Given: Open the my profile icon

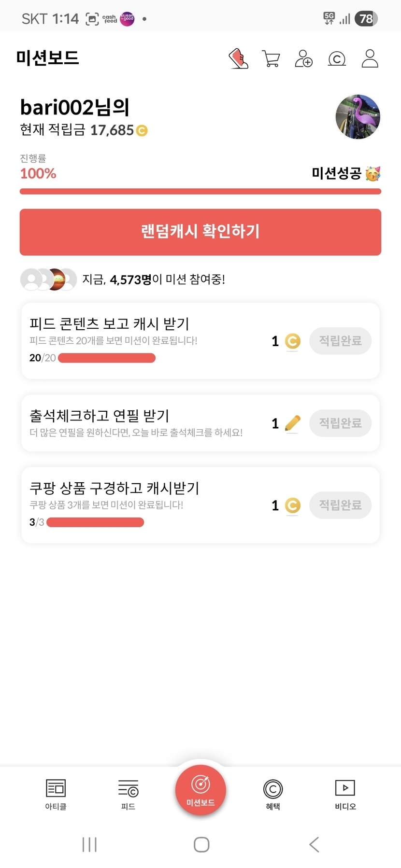Looking at the screenshot, I should [x=370, y=59].
